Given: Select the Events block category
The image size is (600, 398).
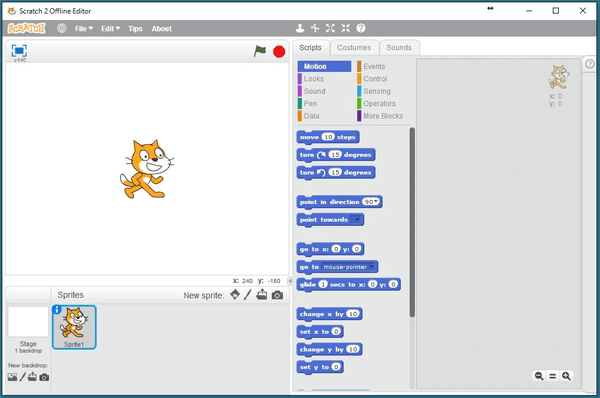Looking at the screenshot, I should tap(374, 67).
